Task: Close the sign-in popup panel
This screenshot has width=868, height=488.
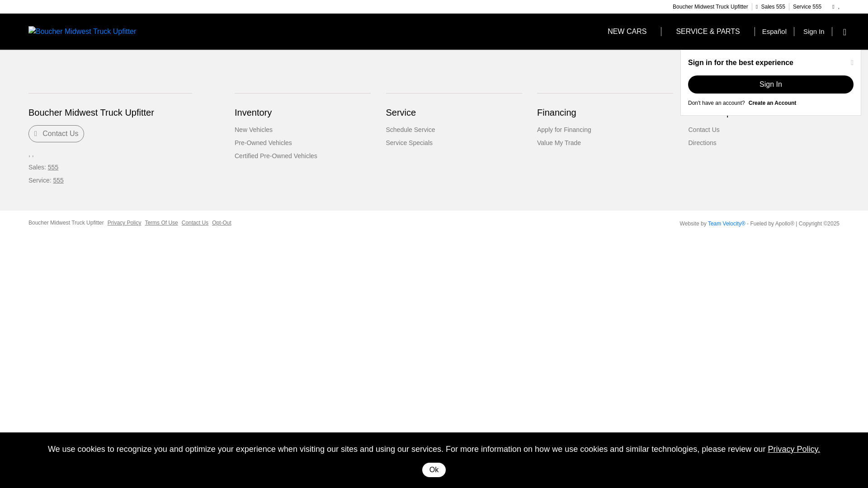Action: [852, 63]
